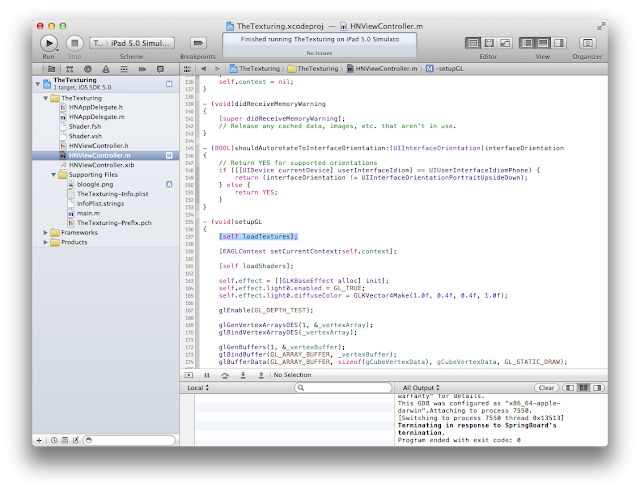
Task: Switch to the Assistant editor
Action: click(x=489, y=43)
